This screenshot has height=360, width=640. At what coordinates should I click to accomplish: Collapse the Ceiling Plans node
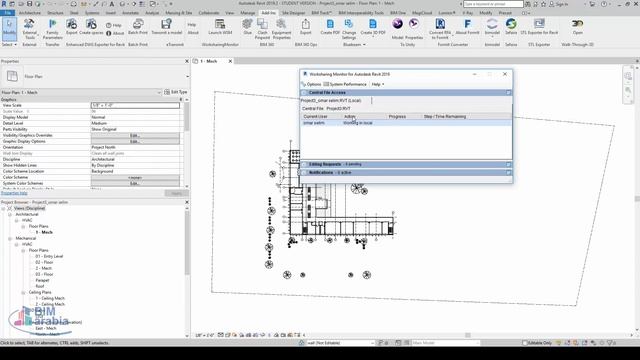point(23,293)
